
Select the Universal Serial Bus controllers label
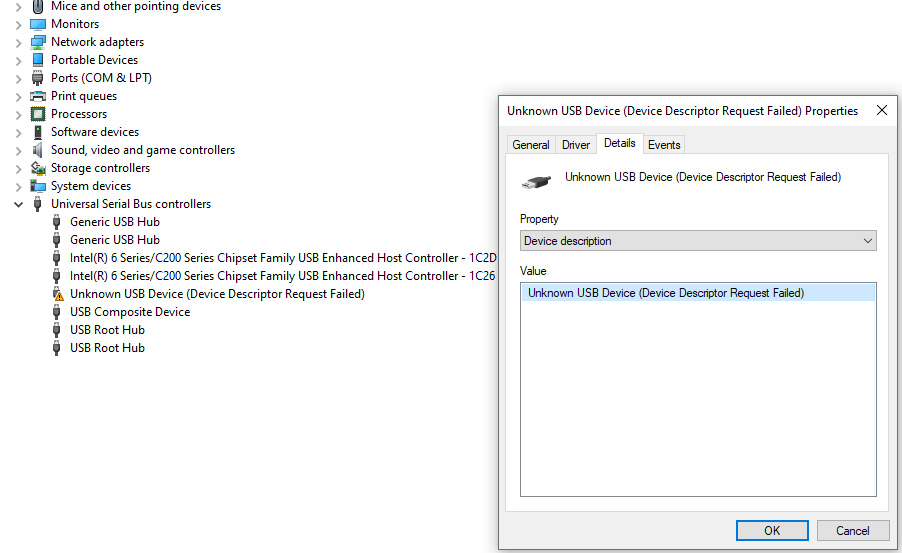coord(131,204)
